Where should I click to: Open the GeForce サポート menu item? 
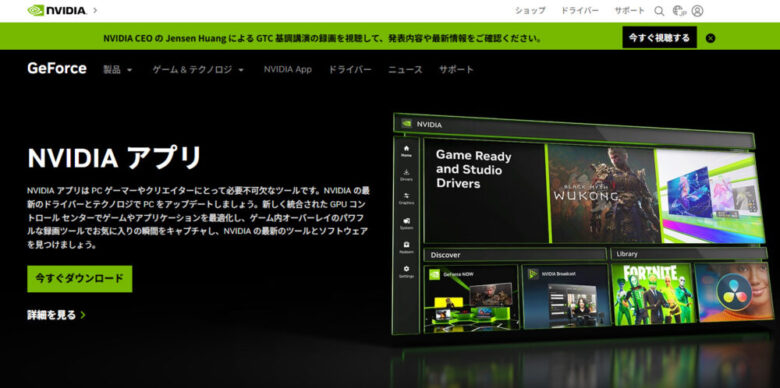[456, 70]
